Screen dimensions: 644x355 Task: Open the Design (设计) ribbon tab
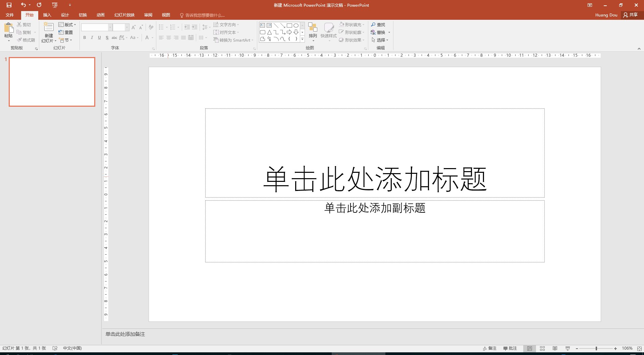coord(65,15)
